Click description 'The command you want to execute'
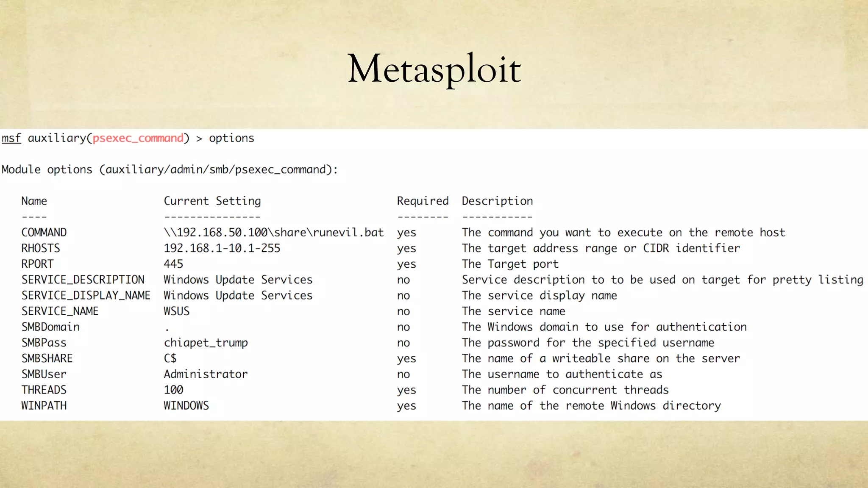The width and height of the screenshot is (868, 488). 623,233
